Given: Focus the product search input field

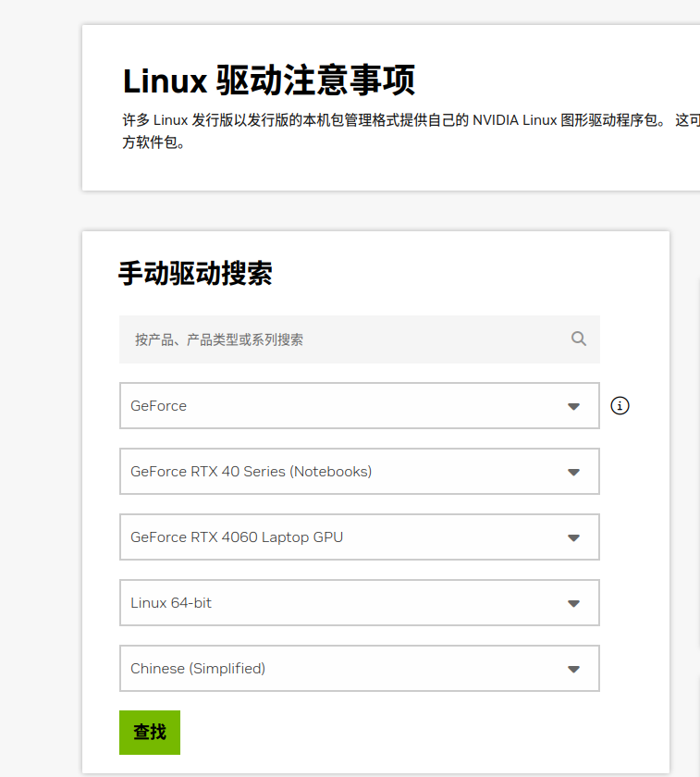Looking at the screenshot, I should click(x=360, y=339).
